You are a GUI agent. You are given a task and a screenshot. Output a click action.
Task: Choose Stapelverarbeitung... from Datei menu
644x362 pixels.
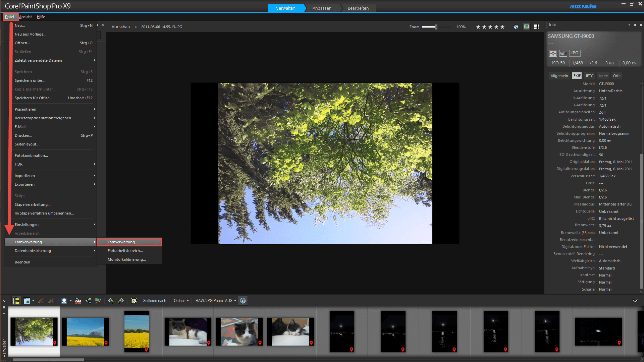click(x=50, y=204)
